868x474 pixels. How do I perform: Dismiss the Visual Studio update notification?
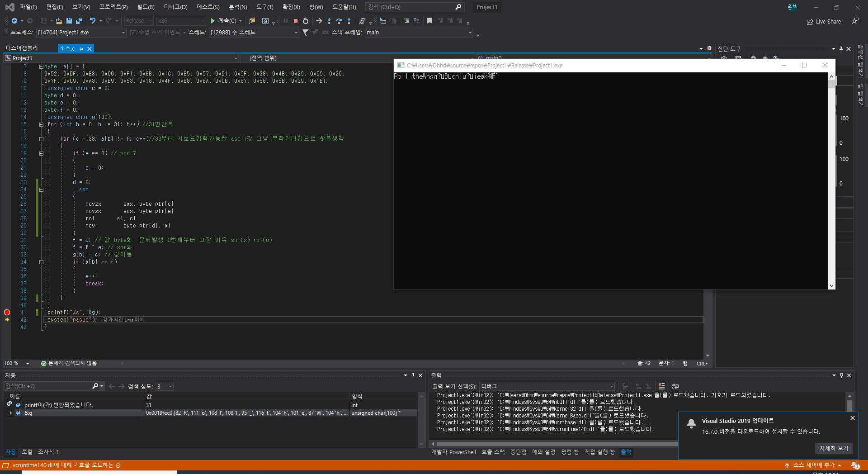pos(853,418)
